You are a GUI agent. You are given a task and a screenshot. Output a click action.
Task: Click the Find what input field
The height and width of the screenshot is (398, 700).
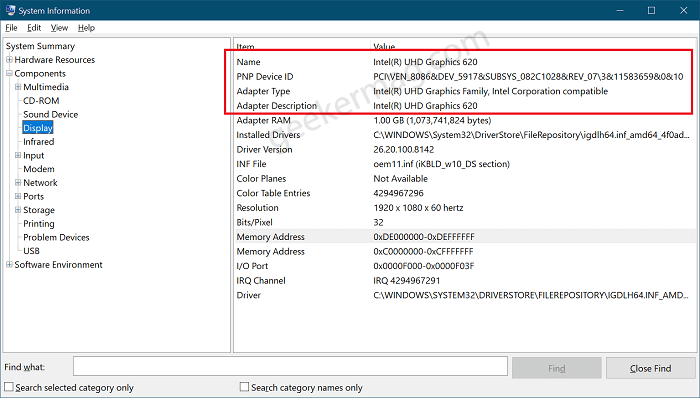pos(290,367)
